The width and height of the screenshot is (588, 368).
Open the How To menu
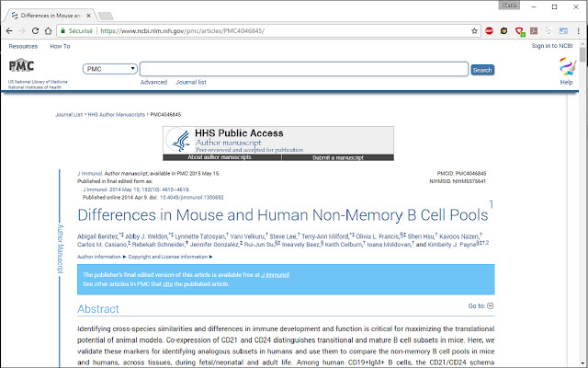coord(60,46)
